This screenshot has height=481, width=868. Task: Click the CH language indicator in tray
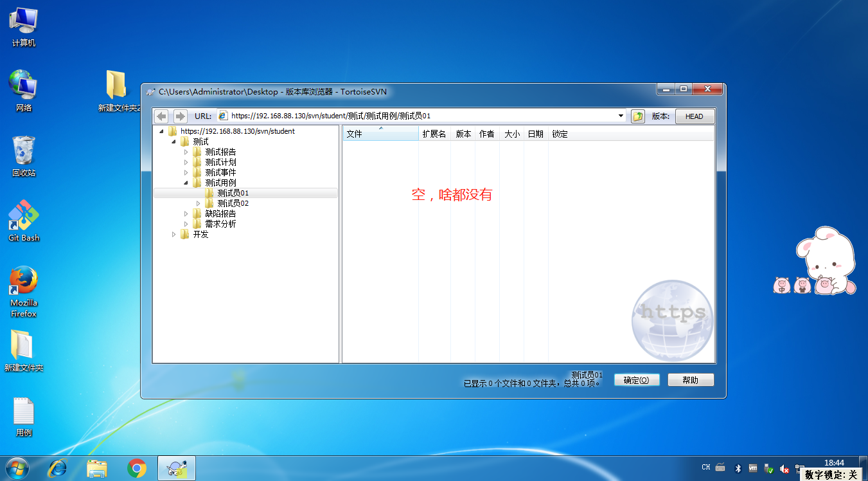[x=706, y=467]
